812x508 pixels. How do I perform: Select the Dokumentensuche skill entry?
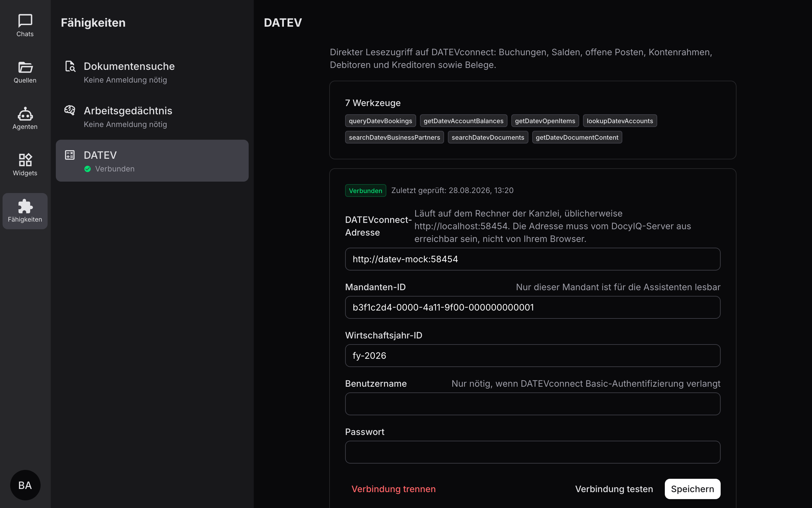pos(152,72)
